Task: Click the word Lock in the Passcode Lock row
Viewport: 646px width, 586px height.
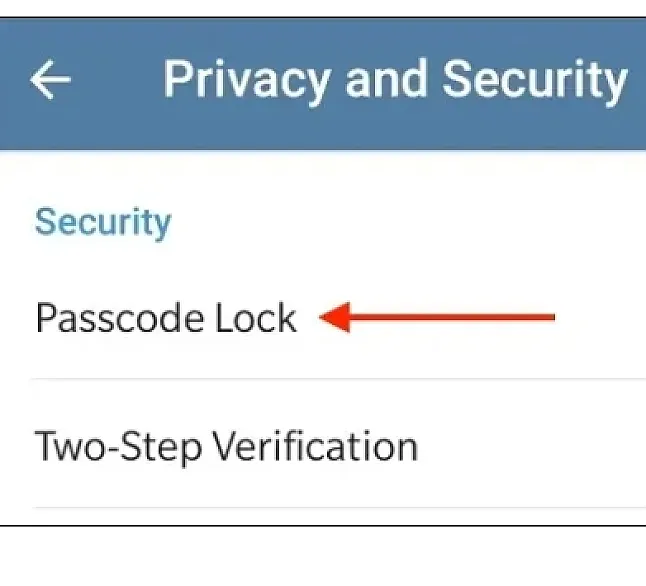Action: (256, 318)
